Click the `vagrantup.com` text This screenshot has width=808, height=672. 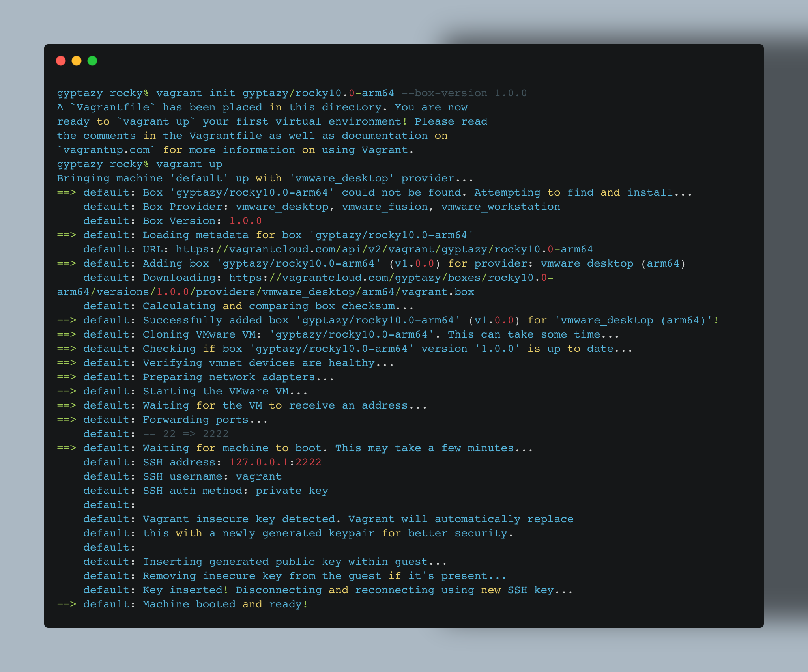coord(107,150)
